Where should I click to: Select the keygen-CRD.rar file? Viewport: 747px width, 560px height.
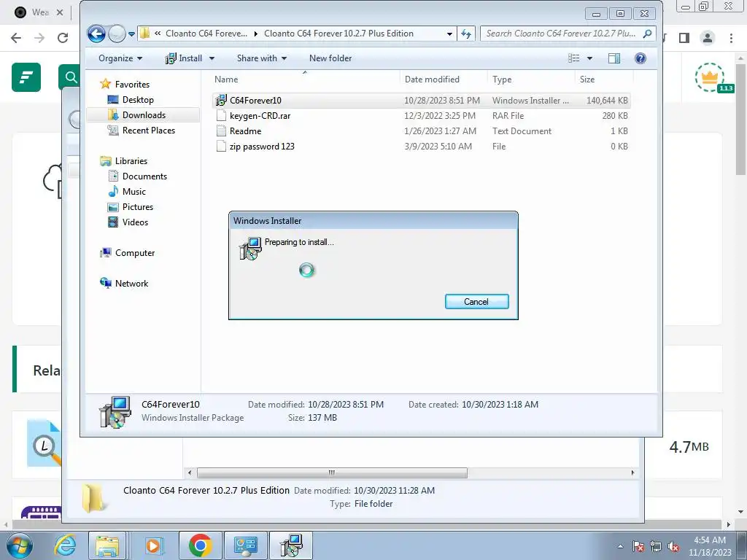pos(422,116)
